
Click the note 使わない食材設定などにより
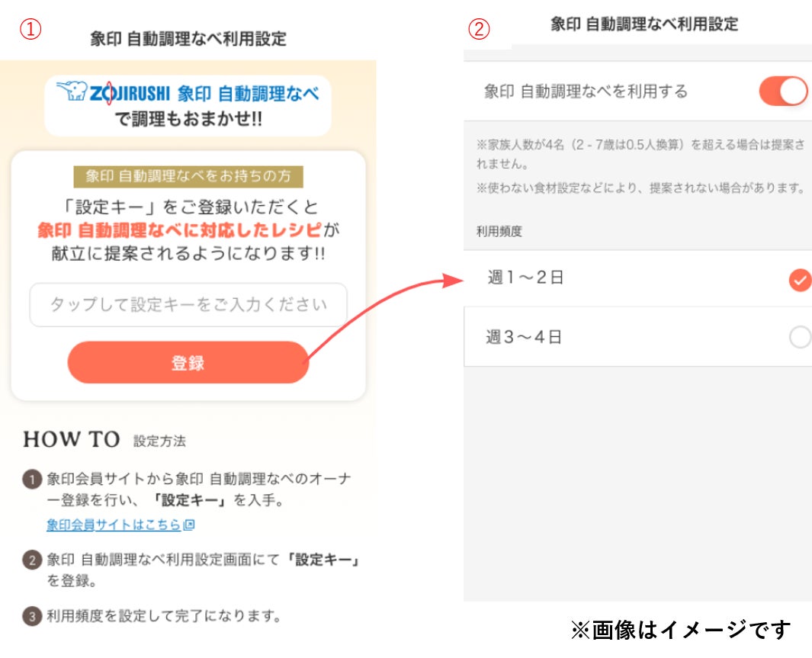click(640, 188)
